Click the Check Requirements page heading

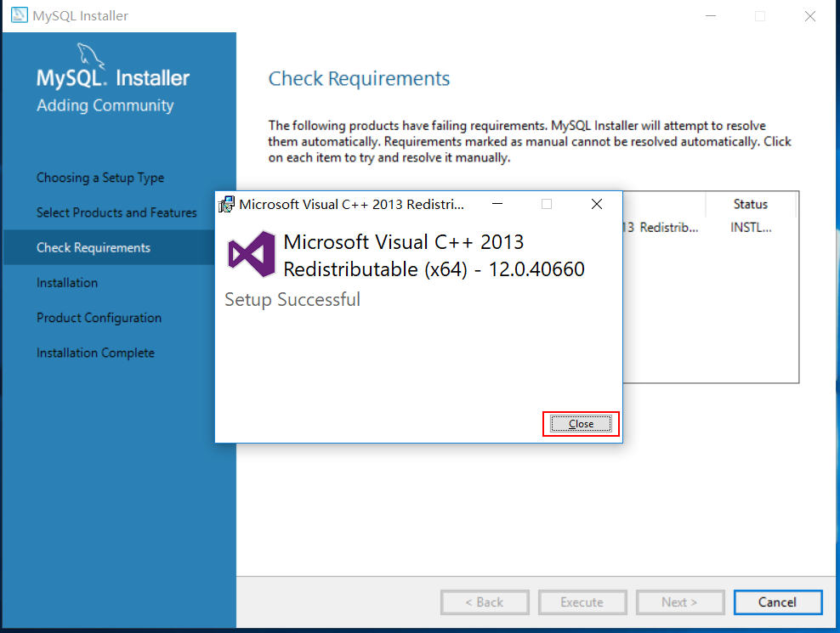pos(359,79)
